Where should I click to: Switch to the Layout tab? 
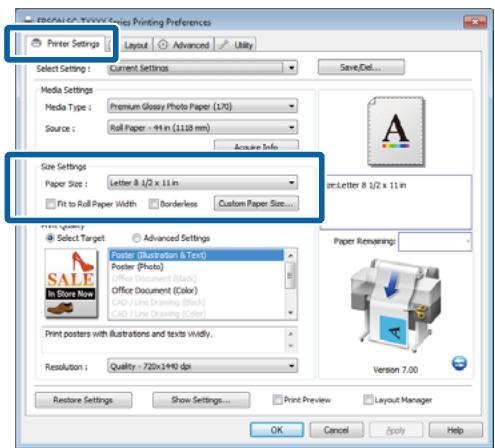tap(136, 45)
